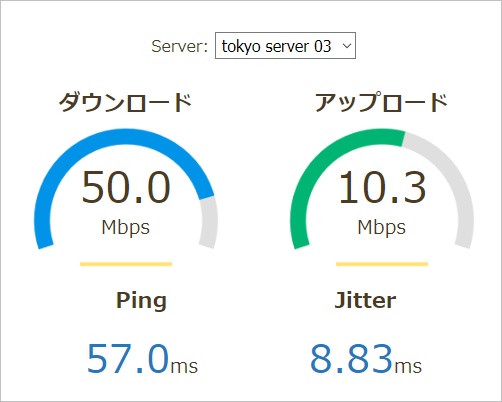Click the yellow divider below upload gauge
Viewport: 502px width, 402px height.
coord(382,264)
